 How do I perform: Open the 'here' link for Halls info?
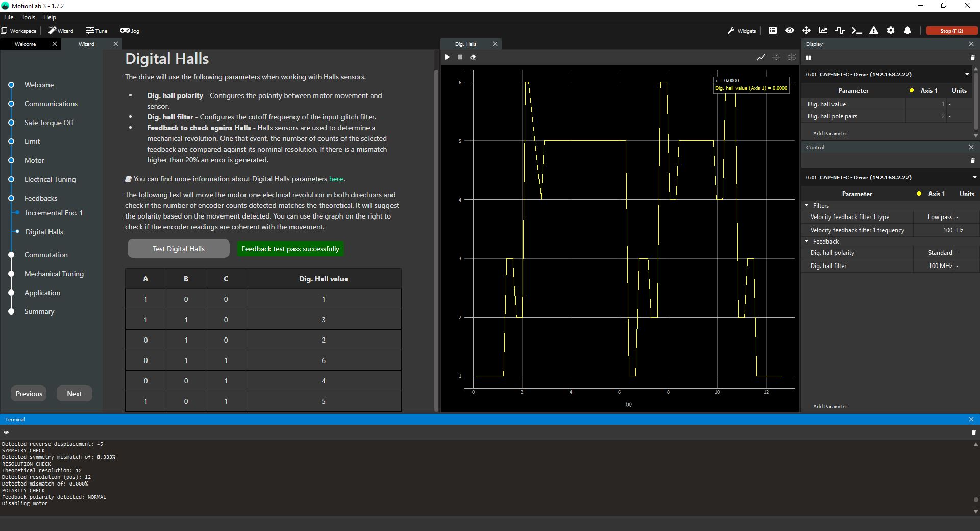click(336, 179)
